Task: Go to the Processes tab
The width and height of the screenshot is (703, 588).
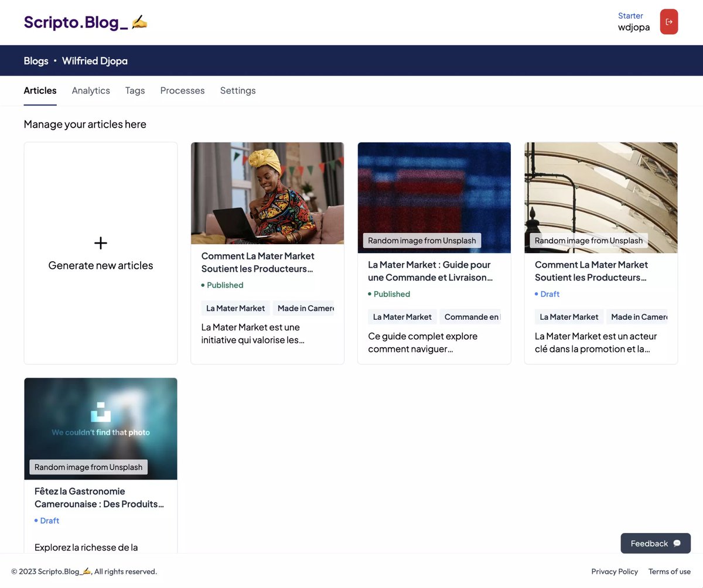Action: [182, 91]
